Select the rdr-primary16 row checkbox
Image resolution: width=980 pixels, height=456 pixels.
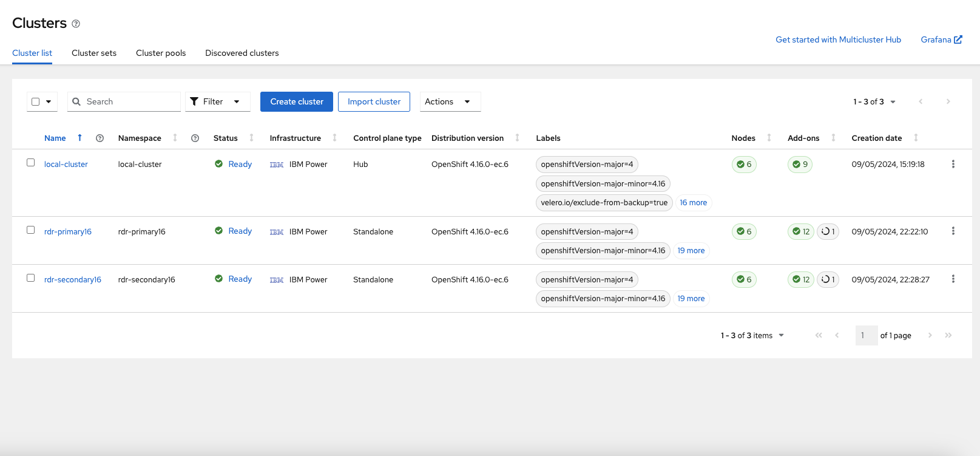click(31, 230)
